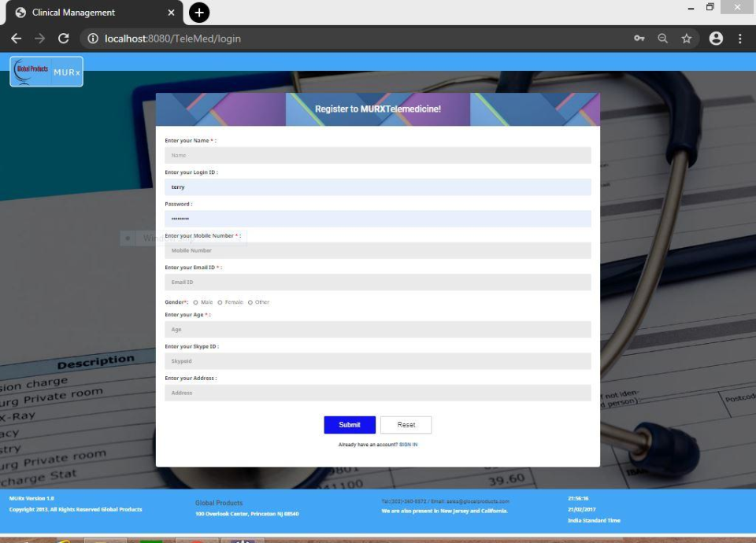
Task: Click the footer date 21/02/2017
Action: [x=582, y=509]
